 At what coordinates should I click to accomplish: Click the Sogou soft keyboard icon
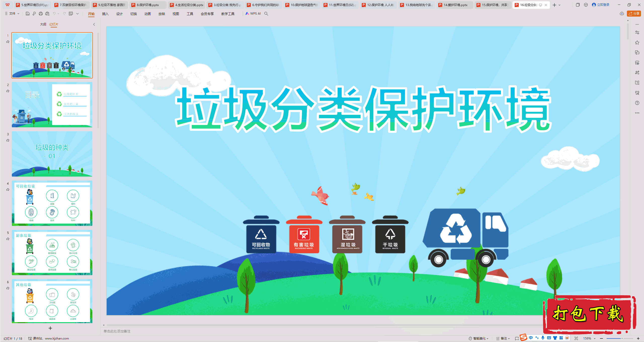point(549,338)
